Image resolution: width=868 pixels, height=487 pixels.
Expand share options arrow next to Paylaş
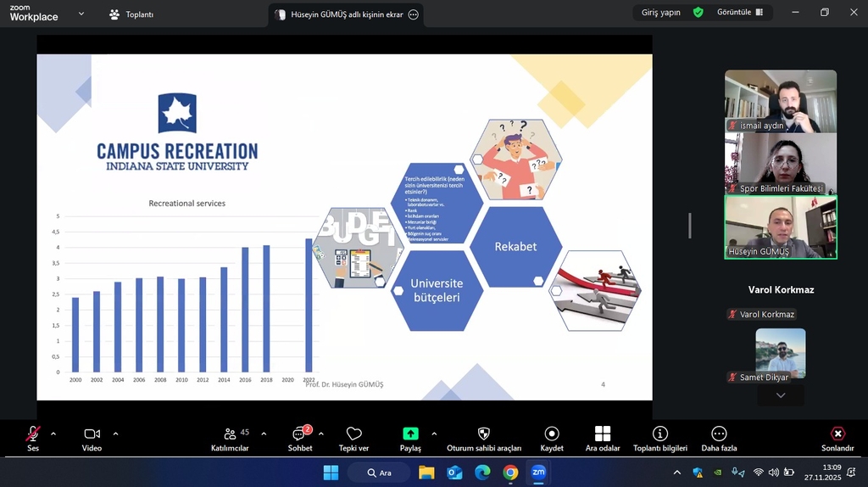[x=434, y=434]
